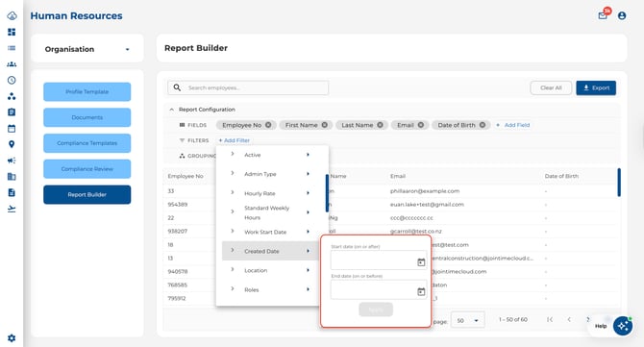Select Standard Weekly Hours filter item
This screenshot has height=347, width=644.
coord(271,212)
